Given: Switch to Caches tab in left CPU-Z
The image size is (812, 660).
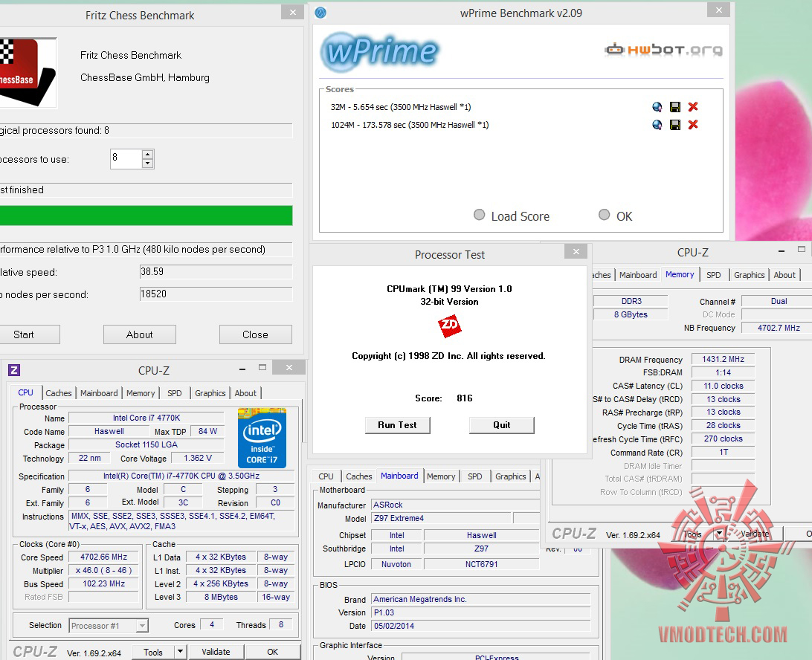Looking at the screenshot, I should [x=59, y=393].
